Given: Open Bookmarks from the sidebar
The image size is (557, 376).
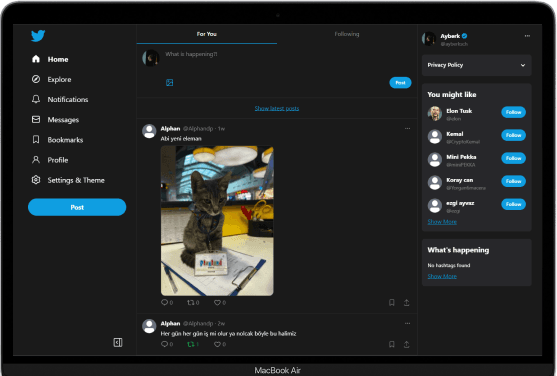Looking at the screenshot, I should (58, 140).
